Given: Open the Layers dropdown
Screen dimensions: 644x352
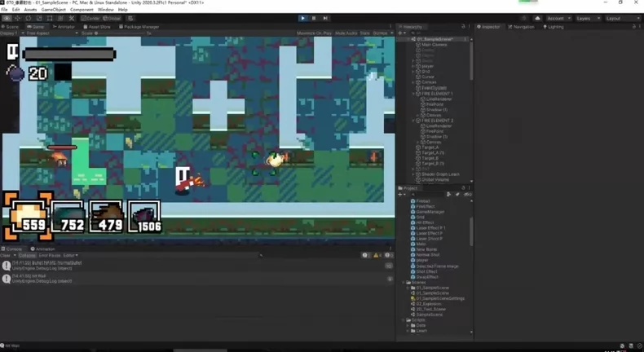Looking at the screenshot, I should (588, 18).
